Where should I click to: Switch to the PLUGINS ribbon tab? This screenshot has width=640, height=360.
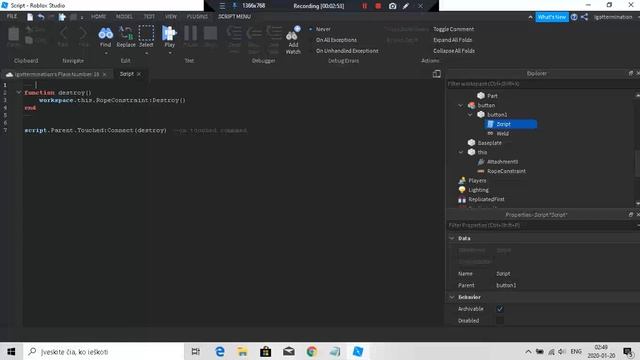[197, 16]
